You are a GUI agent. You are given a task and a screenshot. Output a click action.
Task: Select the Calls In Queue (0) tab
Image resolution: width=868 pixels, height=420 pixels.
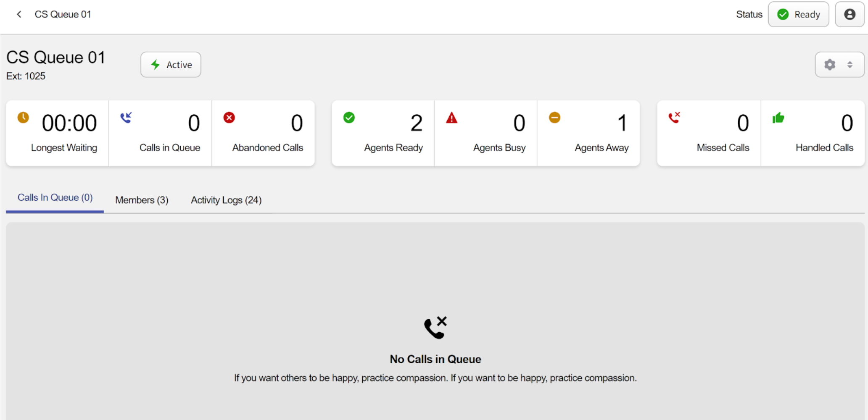[x=55, y=198]
